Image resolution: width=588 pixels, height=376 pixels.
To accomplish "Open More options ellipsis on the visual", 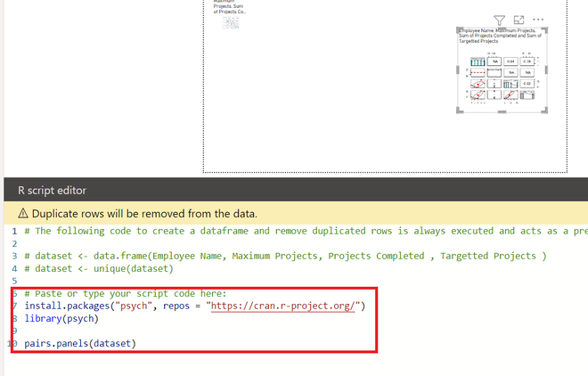I will 538,20.
